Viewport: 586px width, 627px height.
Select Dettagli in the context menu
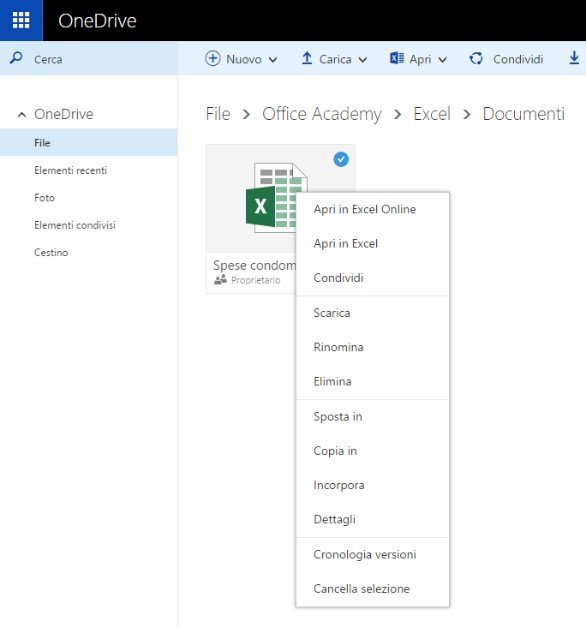[372, 519]
